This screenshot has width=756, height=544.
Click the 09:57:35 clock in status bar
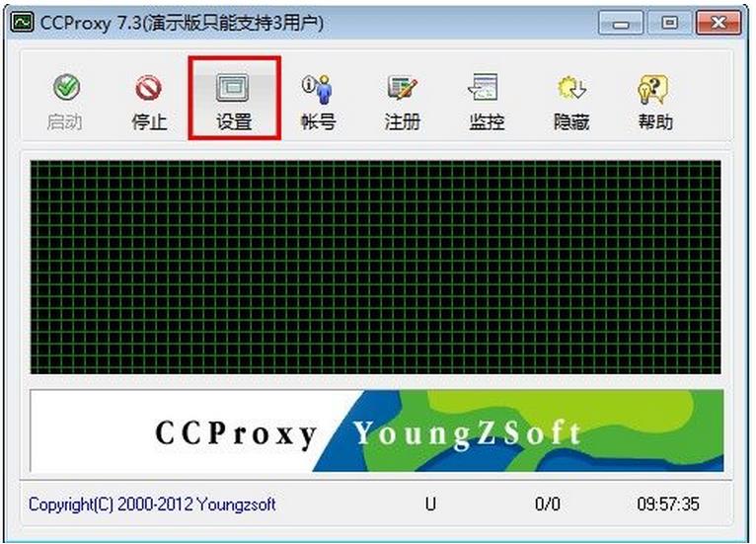click(x=668, y=505)
